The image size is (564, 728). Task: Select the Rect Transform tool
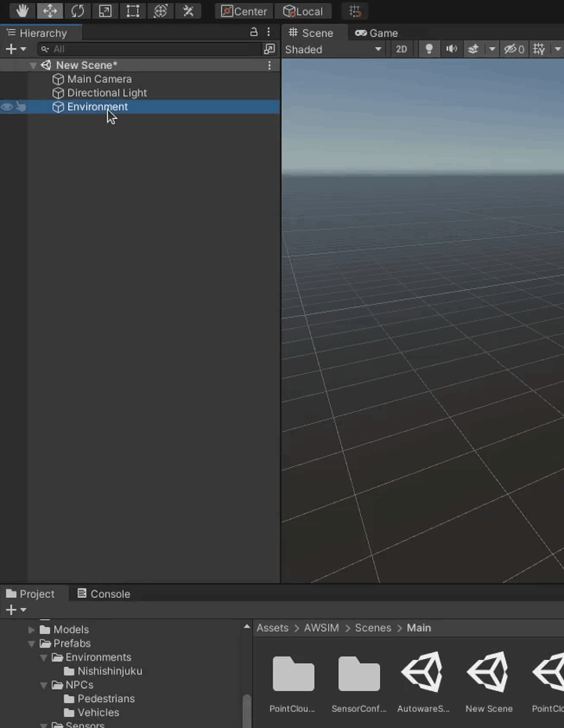132,11
